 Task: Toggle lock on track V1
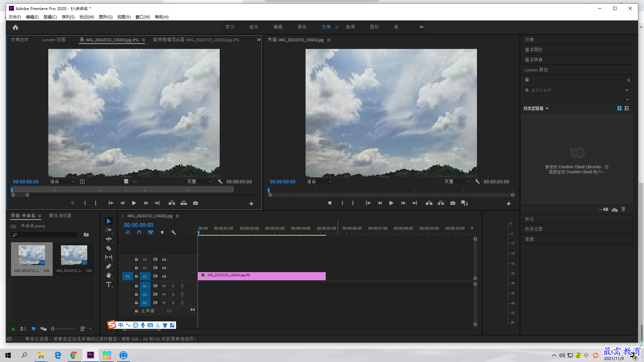pyautogui.click(x=137, y=276)
